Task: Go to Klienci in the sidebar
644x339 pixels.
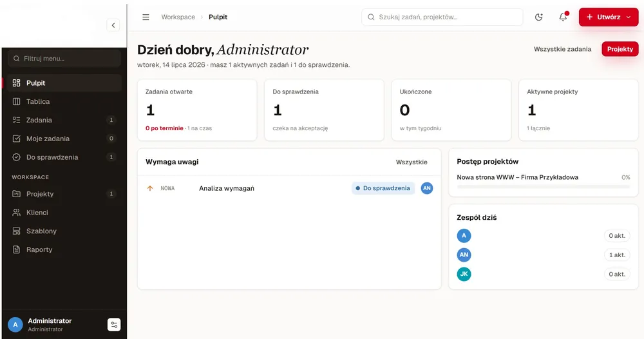Action: pyautogui.click(x=64, y=213)
